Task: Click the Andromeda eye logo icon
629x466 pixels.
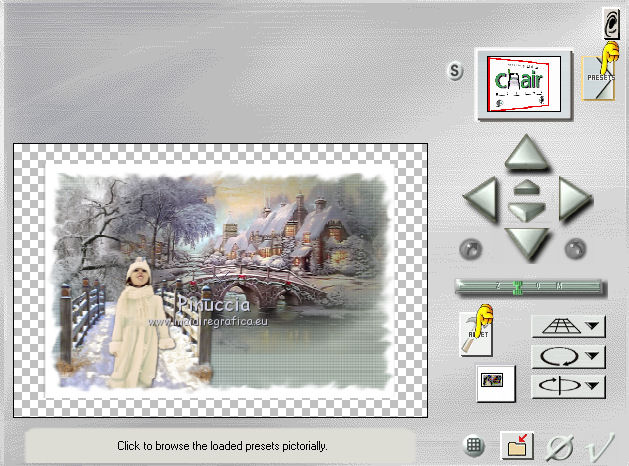Action: point(611,24)
